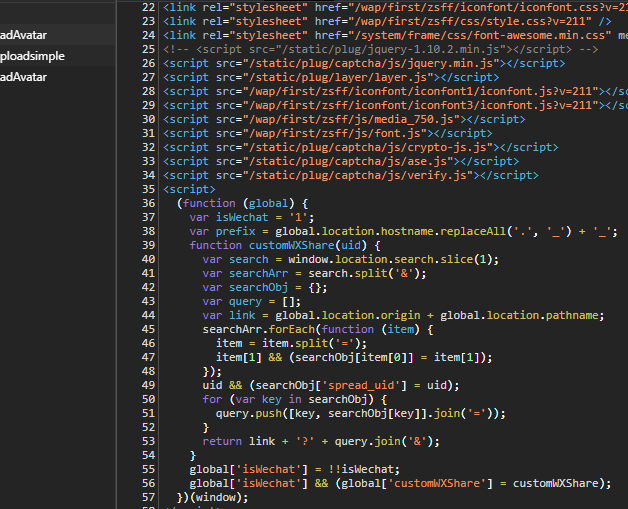Screen dimensions: 628x509
Task: Click the searchArr variable on line 41
Action: (258, 273)
